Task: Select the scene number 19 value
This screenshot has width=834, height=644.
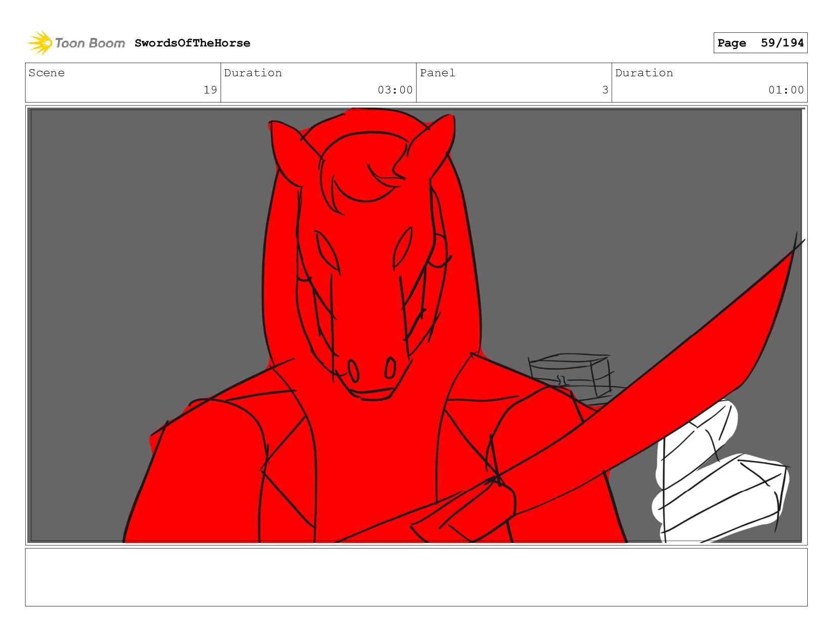Action: (x=210, y=90)
